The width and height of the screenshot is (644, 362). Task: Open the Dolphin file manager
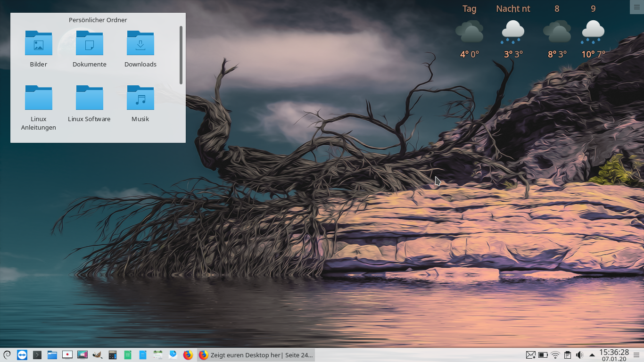click(52, 355)
